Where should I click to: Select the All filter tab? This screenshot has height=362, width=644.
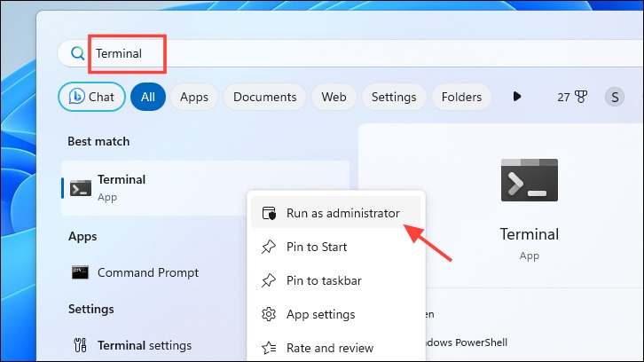click(148, 97)
